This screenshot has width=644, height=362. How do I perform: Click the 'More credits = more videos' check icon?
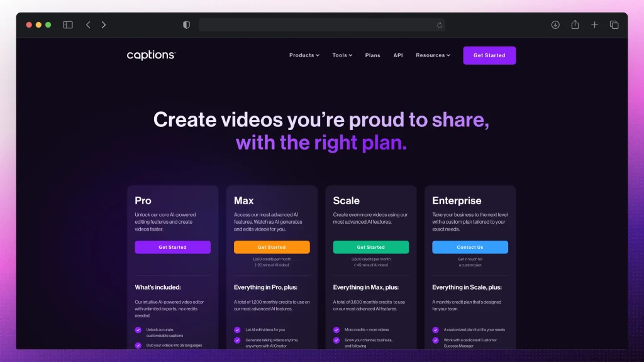pos(336,330)
